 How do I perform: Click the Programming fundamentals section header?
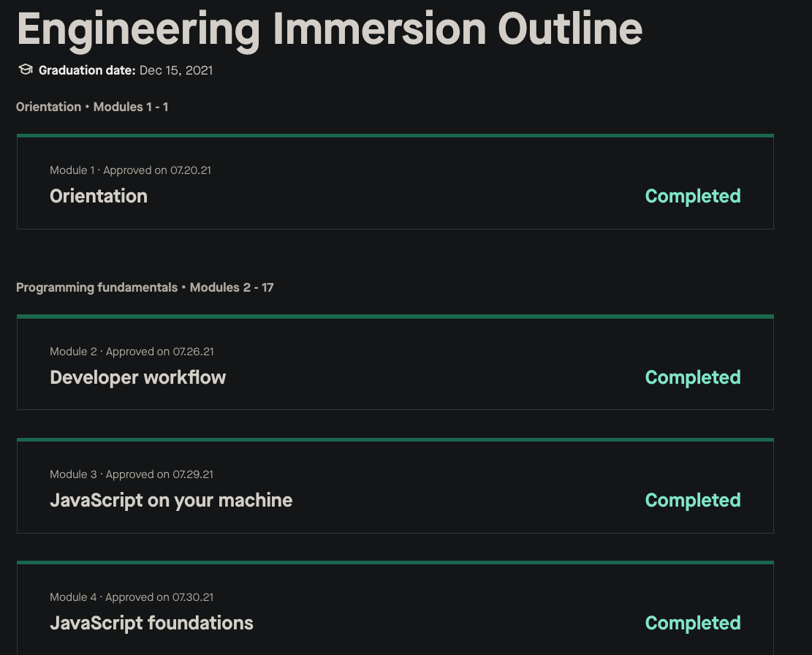(97, 287)
